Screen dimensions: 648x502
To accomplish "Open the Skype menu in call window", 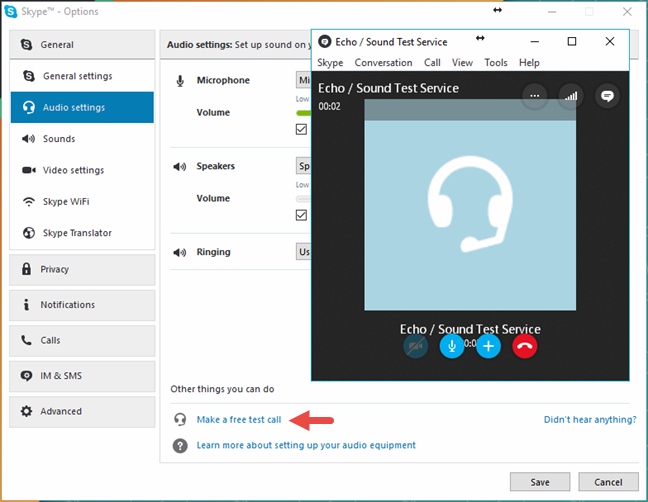I will tap(330, 63).
